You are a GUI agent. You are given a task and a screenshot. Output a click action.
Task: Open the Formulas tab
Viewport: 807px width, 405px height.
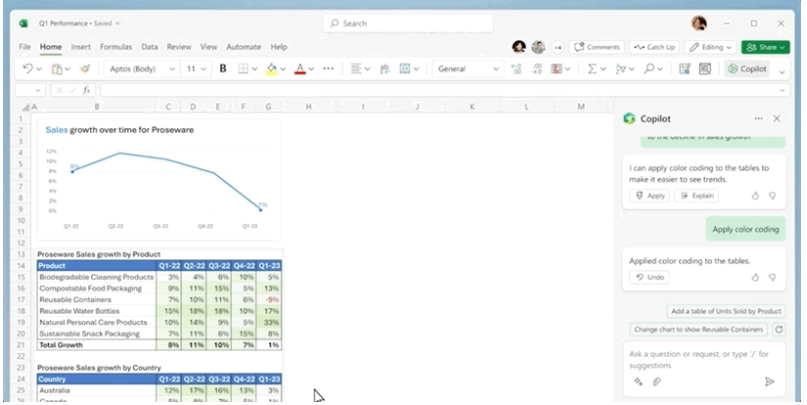116,47
